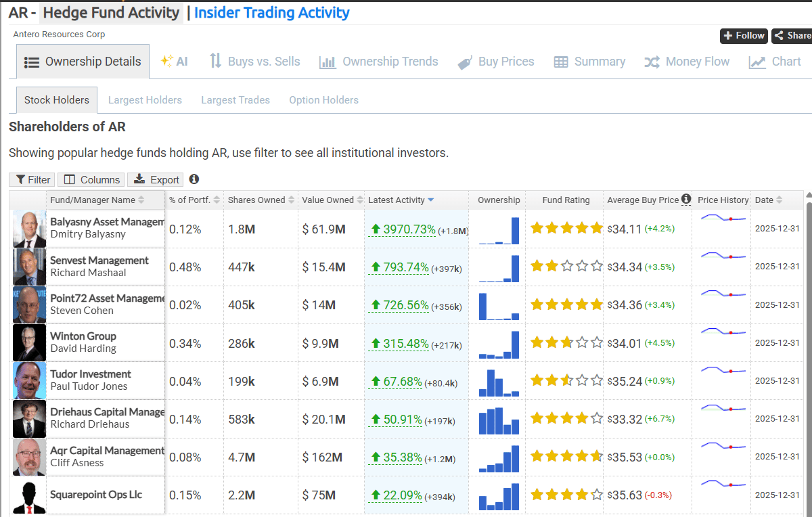The width and height of the screenshot is (812, 517).
Task: Click Winton Group's price history sparkline
Action: [x=723, y=332]
